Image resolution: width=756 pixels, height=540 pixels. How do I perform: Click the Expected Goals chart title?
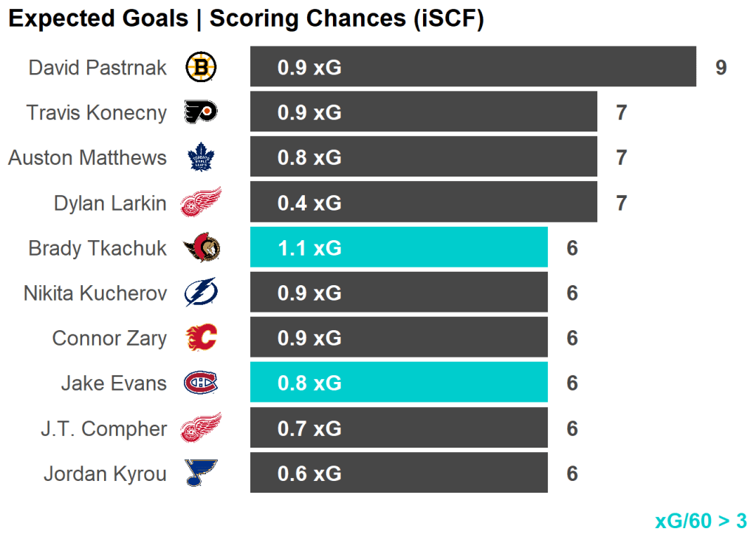(246, 20)
